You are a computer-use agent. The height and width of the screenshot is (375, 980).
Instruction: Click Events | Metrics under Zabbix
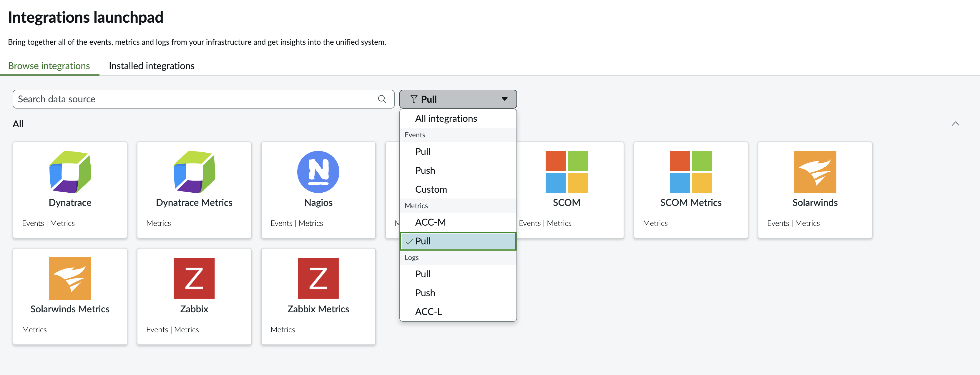pyautogui.click(x=172, y=330)
